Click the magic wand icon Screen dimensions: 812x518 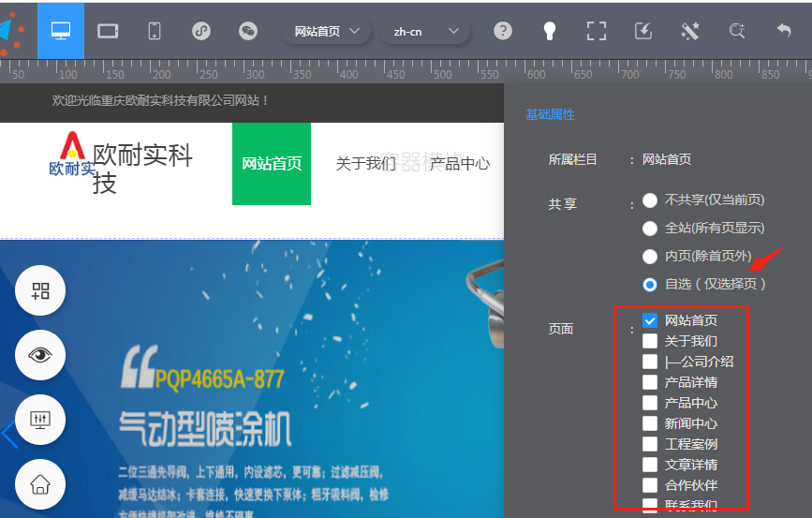(690, 31)
